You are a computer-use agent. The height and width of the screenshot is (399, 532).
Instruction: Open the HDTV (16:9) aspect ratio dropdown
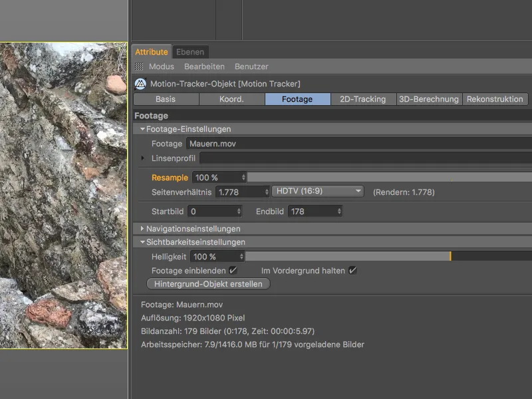(x=318, y=192)
